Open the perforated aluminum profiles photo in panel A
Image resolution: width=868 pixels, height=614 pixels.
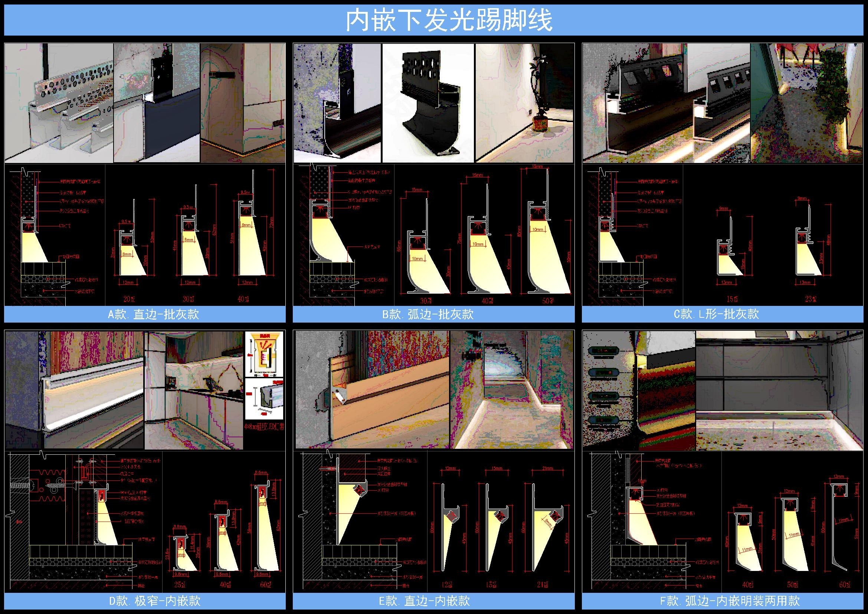pos(59,103)
